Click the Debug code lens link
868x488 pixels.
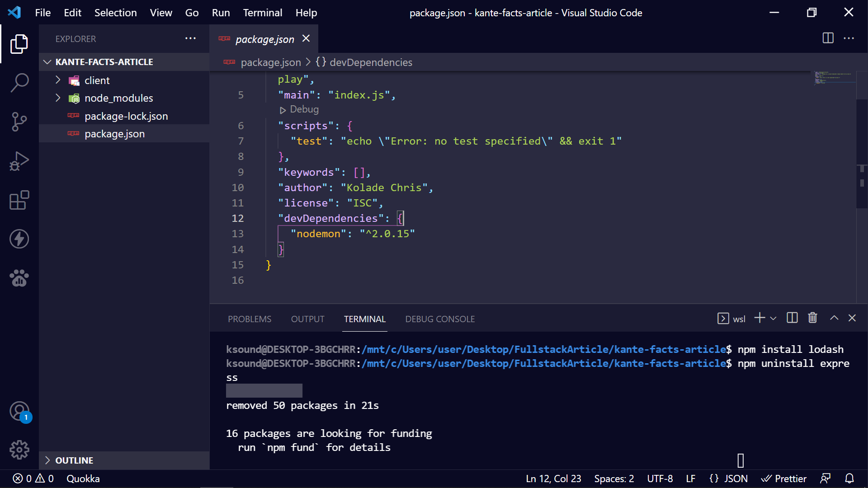[x=304, y=109]
